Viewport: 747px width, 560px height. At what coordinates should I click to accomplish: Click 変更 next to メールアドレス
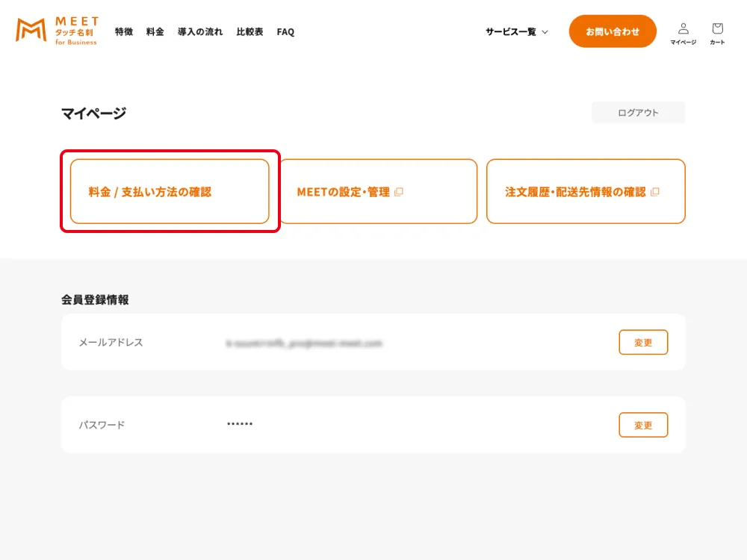pos(643,342)
